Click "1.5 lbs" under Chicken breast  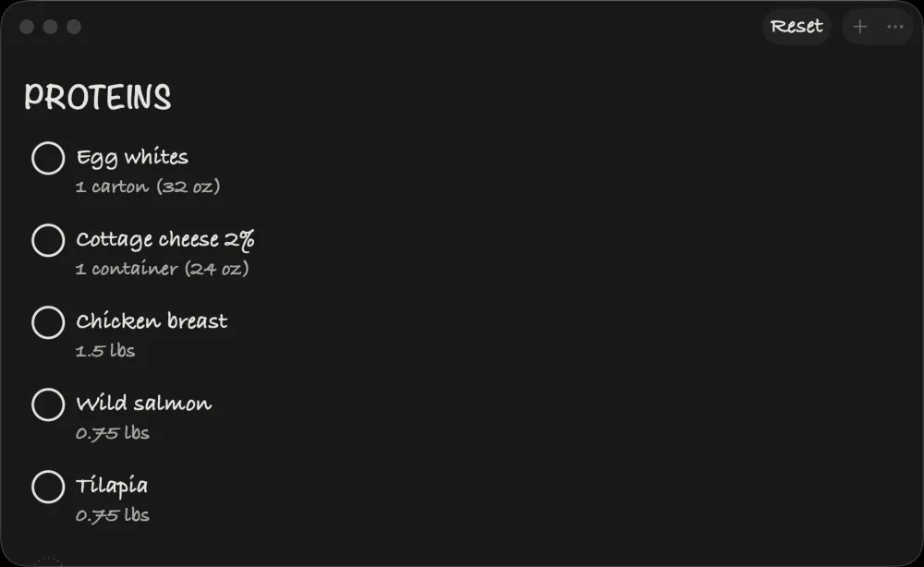point(104,350)
